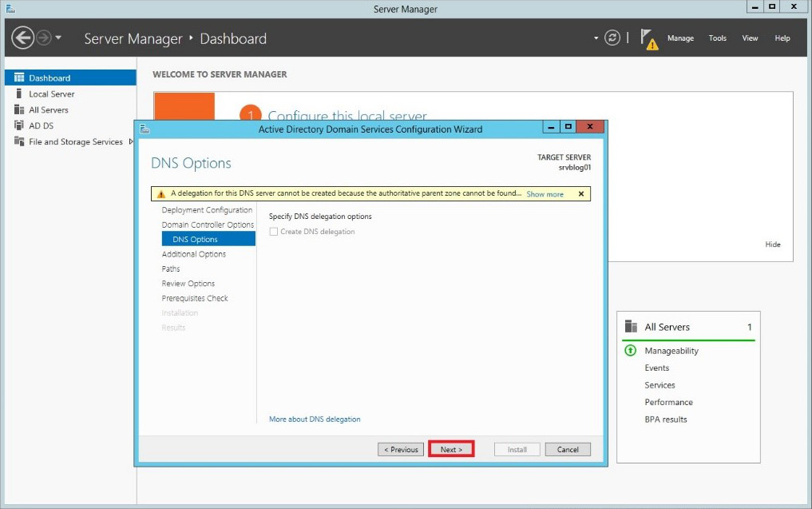Image resolution: width=812 pixels, height=509 pixels.
Task: Go to Paths wizard step
Action: click(x=171, y=268)
